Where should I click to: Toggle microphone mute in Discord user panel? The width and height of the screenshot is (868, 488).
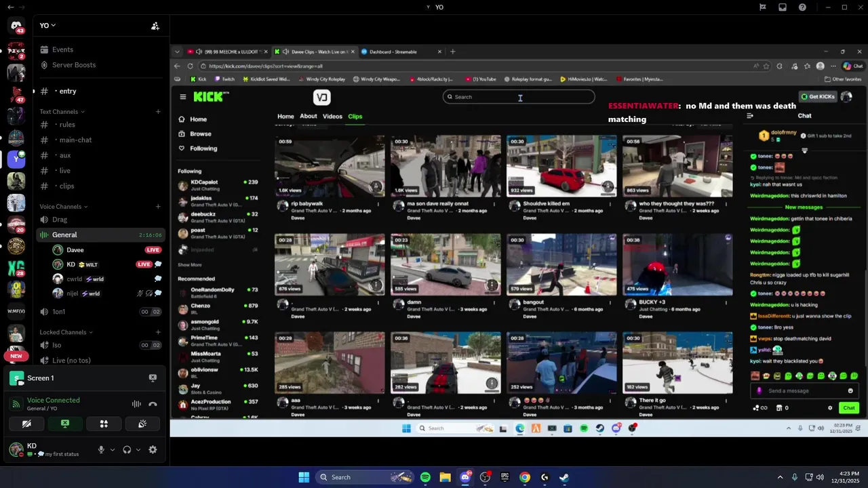pyautogui.click(x=102, y=449)
